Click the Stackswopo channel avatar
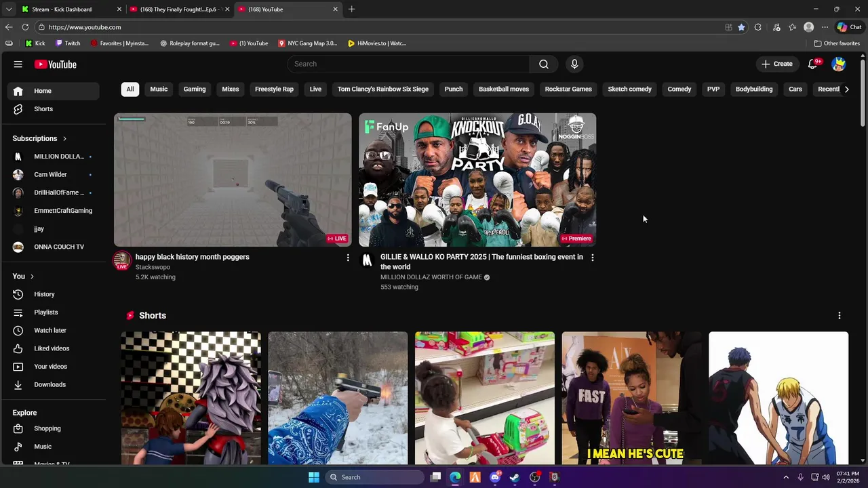The width and height of the screenshot is (868, 488). pyautogui.click(x=122, y=261)
